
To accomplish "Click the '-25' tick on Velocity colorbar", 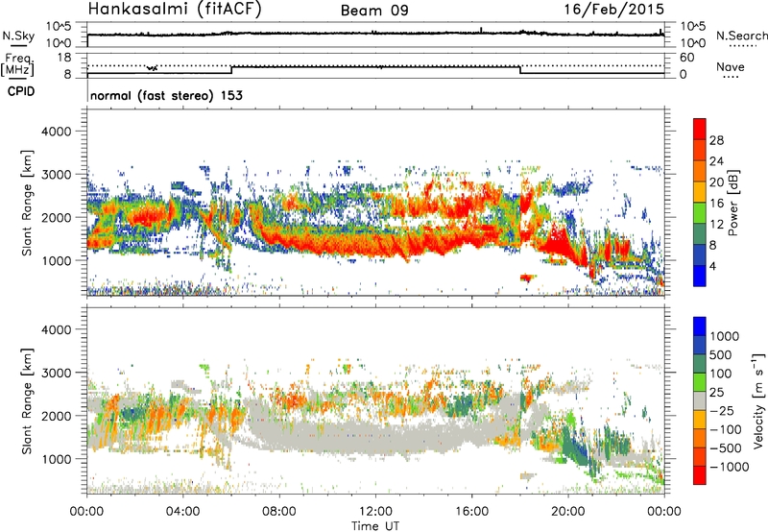I will (x=722, y=410).
